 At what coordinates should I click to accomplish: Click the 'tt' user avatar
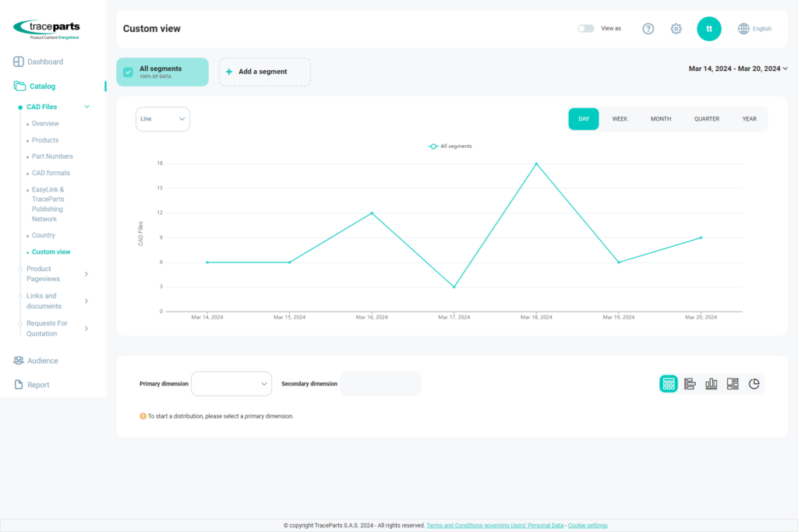(708, 29)
